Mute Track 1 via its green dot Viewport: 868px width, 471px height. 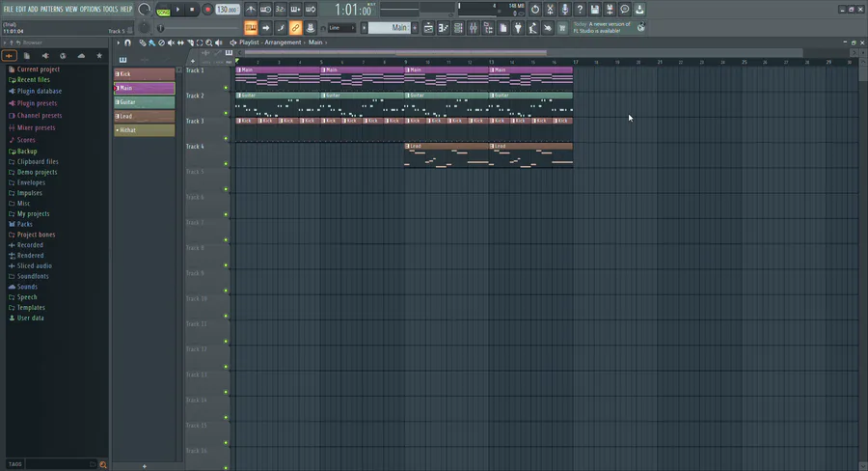click(x=226, y=88)
